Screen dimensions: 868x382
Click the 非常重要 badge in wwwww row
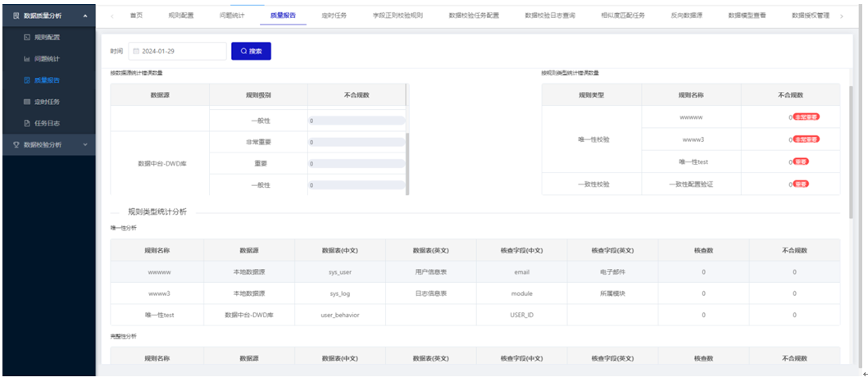pyautogui.click(x=807, y=117)
